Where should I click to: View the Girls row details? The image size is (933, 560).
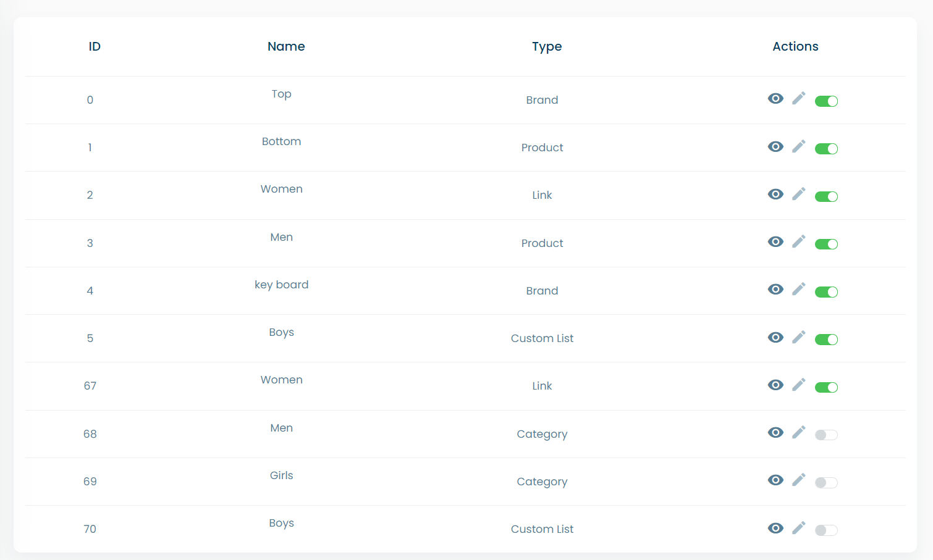click(775, 480)
